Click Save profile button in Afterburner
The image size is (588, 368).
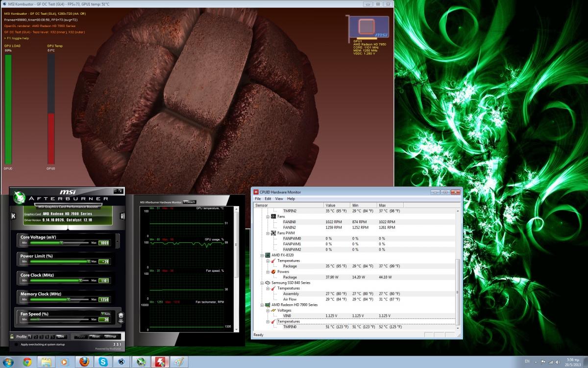(61, 337)
